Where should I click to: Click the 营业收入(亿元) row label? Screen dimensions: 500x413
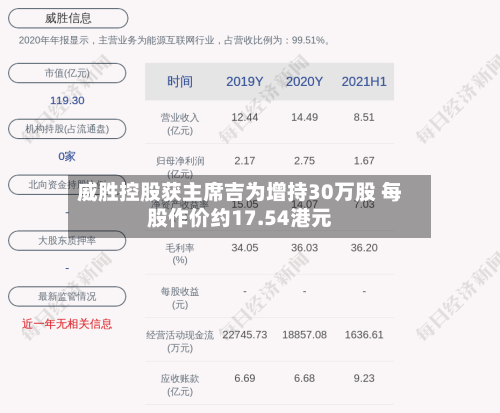point(180,124)
